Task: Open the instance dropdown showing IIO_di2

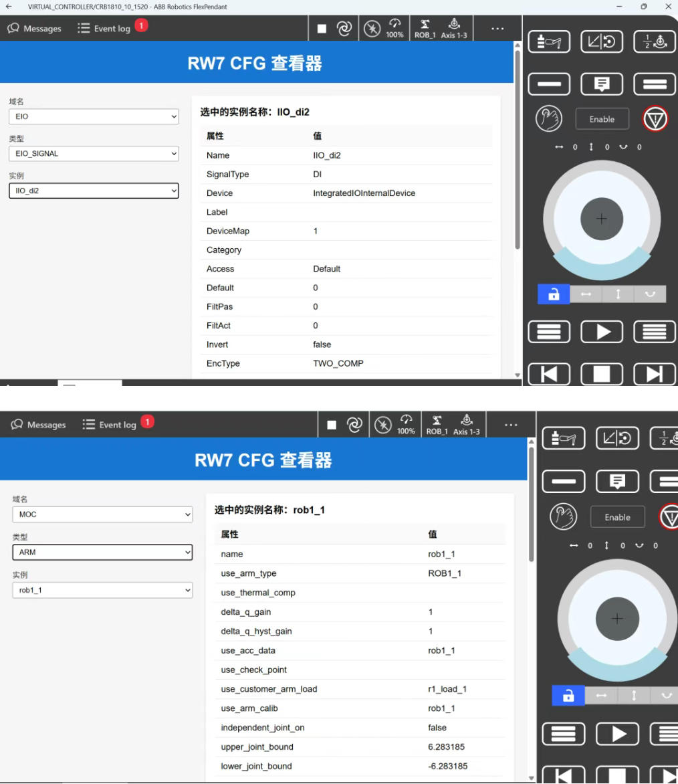Action: [x=94, y=191]
